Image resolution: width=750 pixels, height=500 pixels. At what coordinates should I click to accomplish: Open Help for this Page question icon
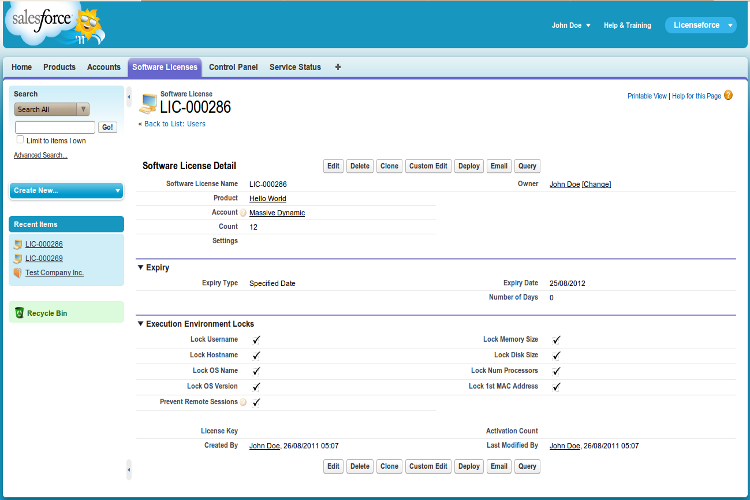728,95
